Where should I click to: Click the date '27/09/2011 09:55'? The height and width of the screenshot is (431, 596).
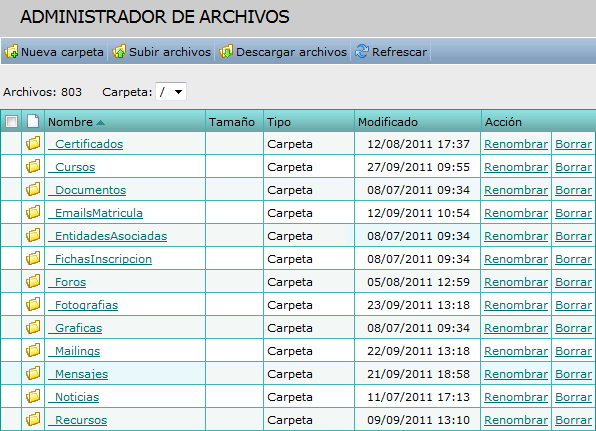coord(418,167)
